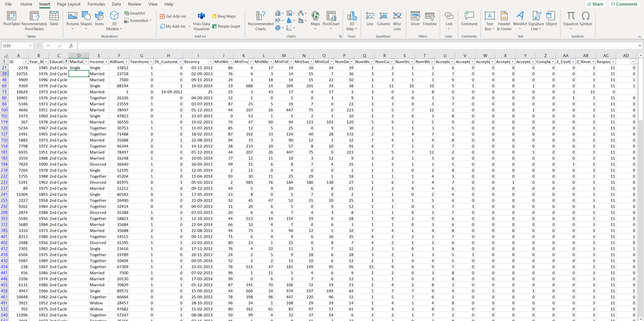The width and height of the screenshot is (644, 321).
Task: Click the Name Box showing D39
Action: 15,46
